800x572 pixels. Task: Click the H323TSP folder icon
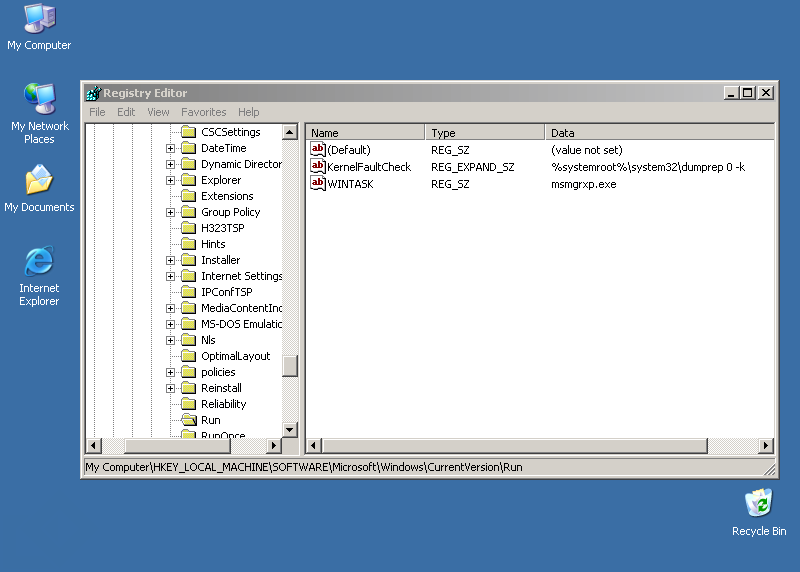[189, 228]
